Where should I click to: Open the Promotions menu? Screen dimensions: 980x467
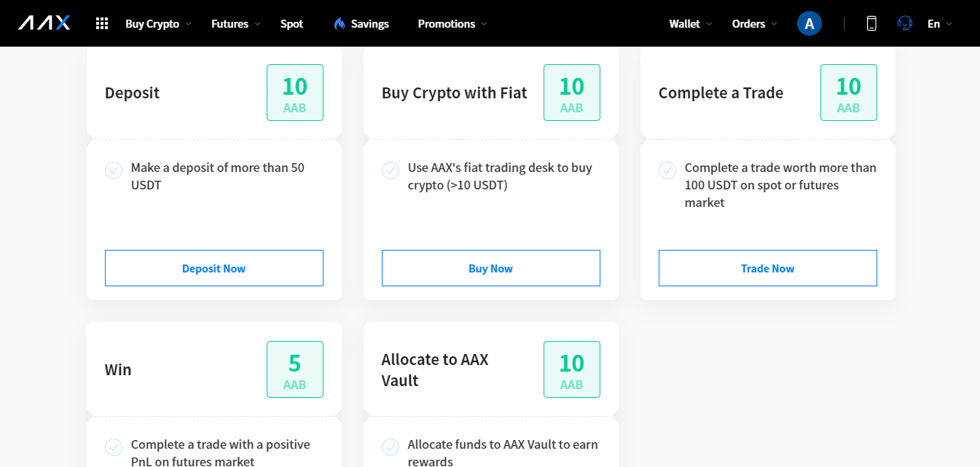(x=452, y=23)
